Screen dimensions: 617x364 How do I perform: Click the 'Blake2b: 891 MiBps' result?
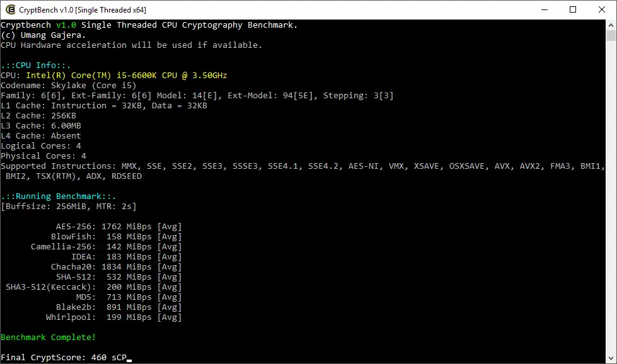coord(119,307)
